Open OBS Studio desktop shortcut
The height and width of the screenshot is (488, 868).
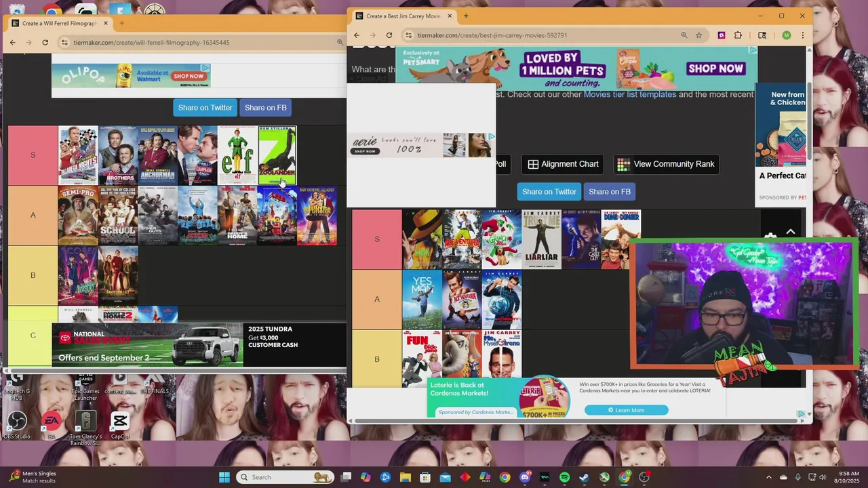point(16,426)
